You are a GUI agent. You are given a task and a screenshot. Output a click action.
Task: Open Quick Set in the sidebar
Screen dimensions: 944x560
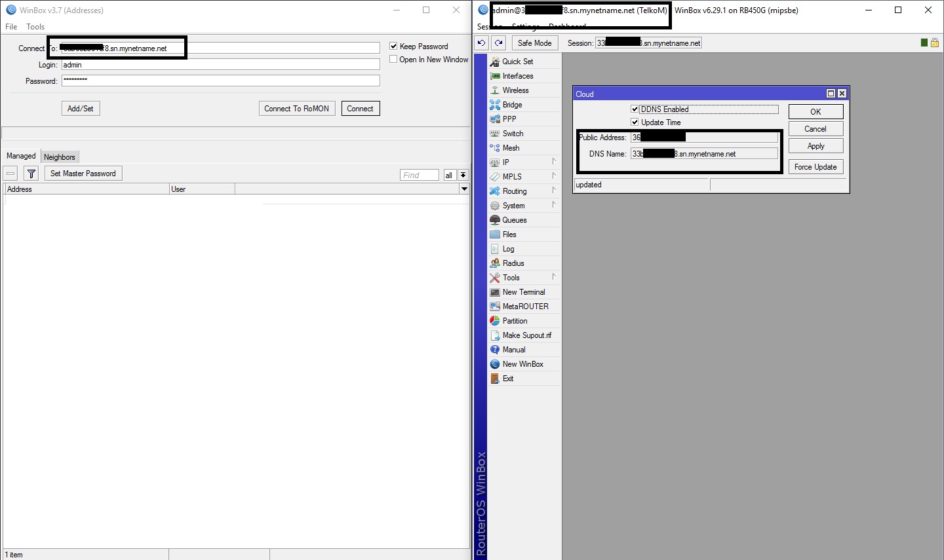point(524,62)
